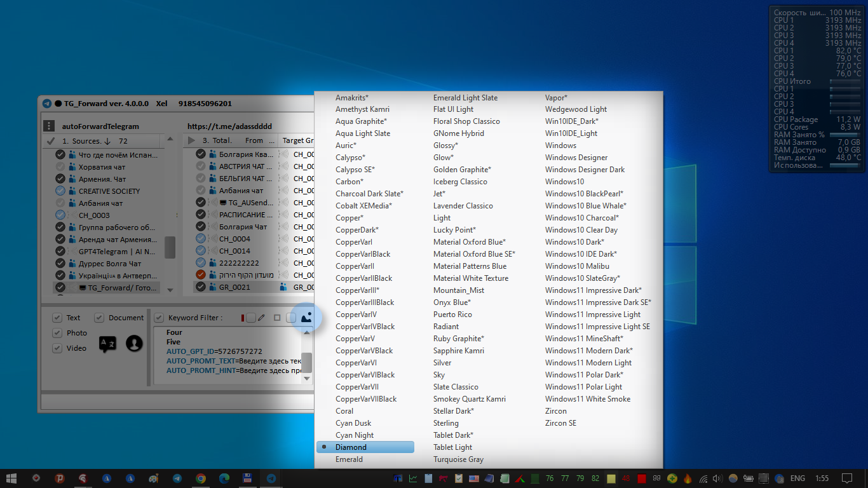Click the red marker swatch in Keyword Filter bar

click(x=243, y=318)
